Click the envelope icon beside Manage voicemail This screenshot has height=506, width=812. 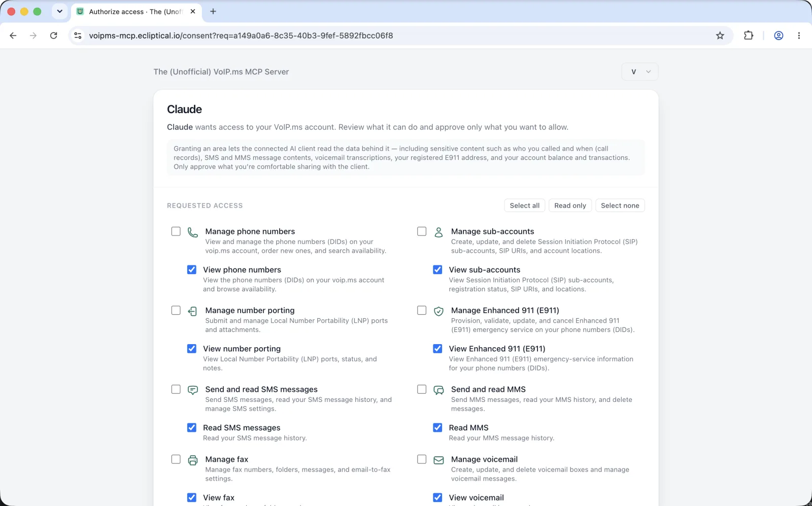439,460
